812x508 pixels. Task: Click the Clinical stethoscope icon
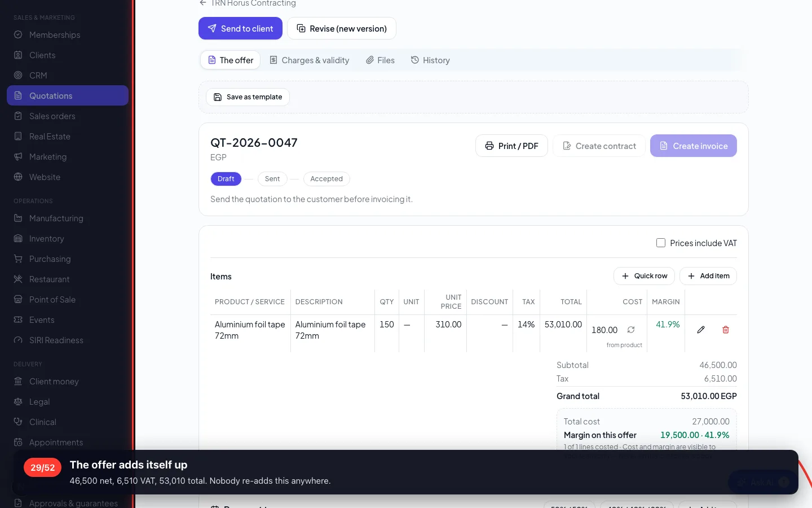pyautogui.click(x=18, y=422)
